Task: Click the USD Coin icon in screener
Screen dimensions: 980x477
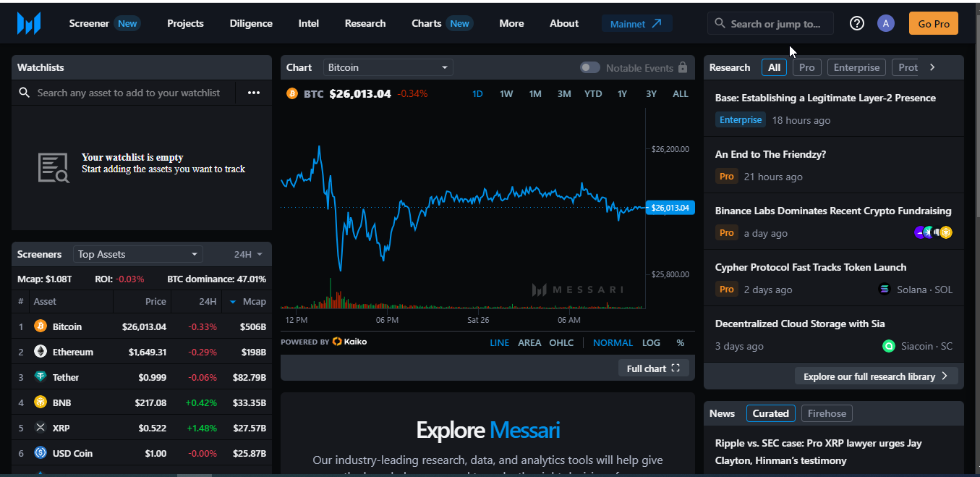Action: pyautogui.click(x=41, y=453)
